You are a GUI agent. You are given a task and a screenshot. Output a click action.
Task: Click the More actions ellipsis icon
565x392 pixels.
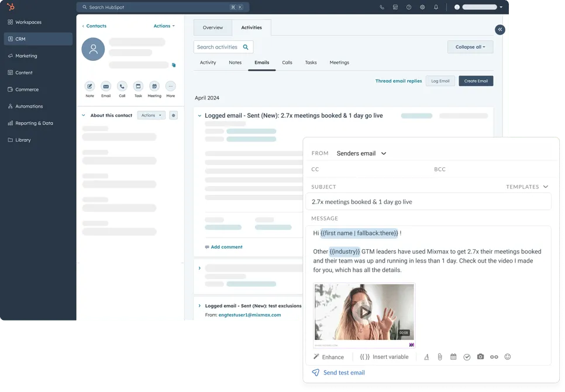tap(170, 86)
